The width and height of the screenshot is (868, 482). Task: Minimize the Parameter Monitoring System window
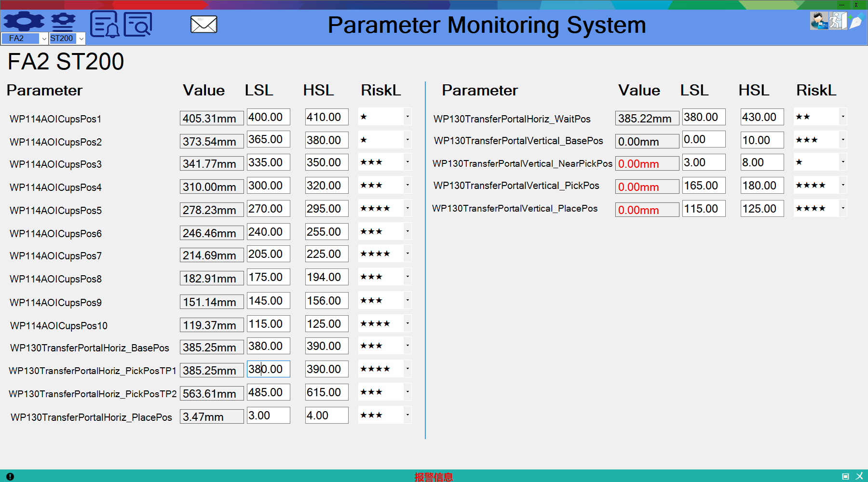tap(841, 5)
